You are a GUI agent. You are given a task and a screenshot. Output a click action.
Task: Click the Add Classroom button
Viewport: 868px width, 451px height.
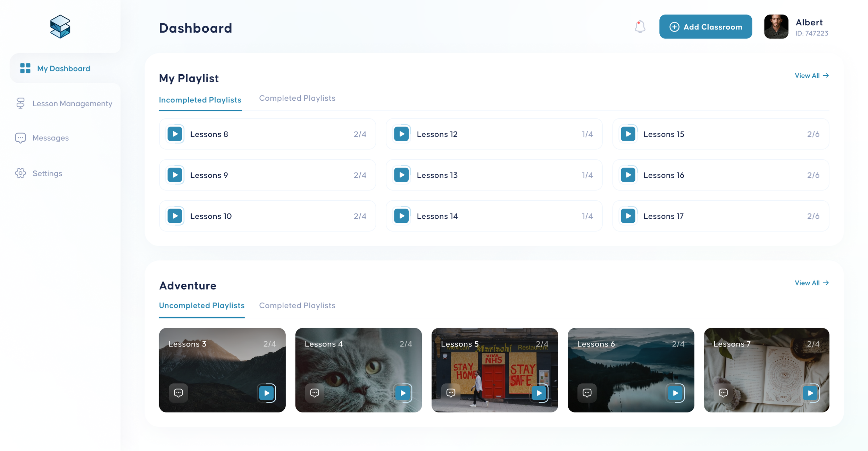tap(706, 27)
